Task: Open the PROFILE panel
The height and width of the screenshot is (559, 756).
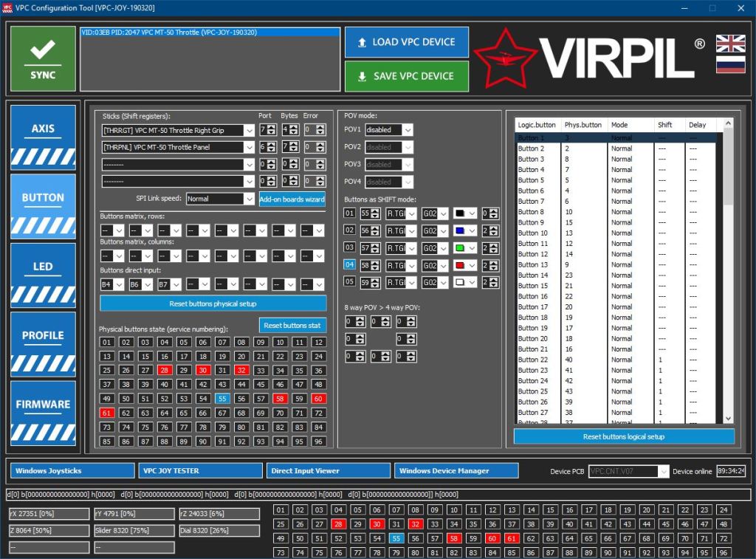Action: click(x=42, y=335)
